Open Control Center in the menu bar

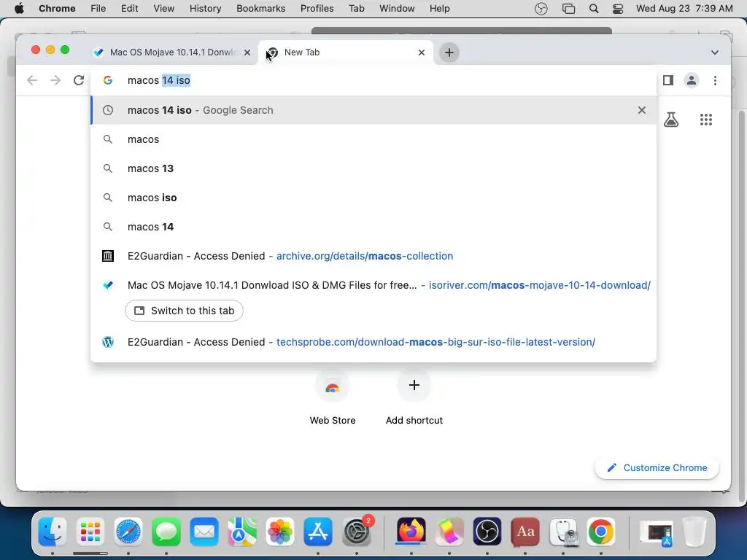pos(618,9)
